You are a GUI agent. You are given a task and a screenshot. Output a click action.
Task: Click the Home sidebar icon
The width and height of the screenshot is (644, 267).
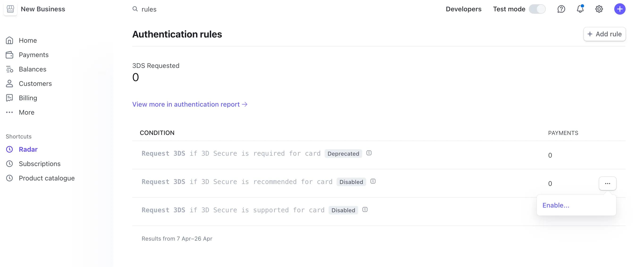[x=10, y=40]
